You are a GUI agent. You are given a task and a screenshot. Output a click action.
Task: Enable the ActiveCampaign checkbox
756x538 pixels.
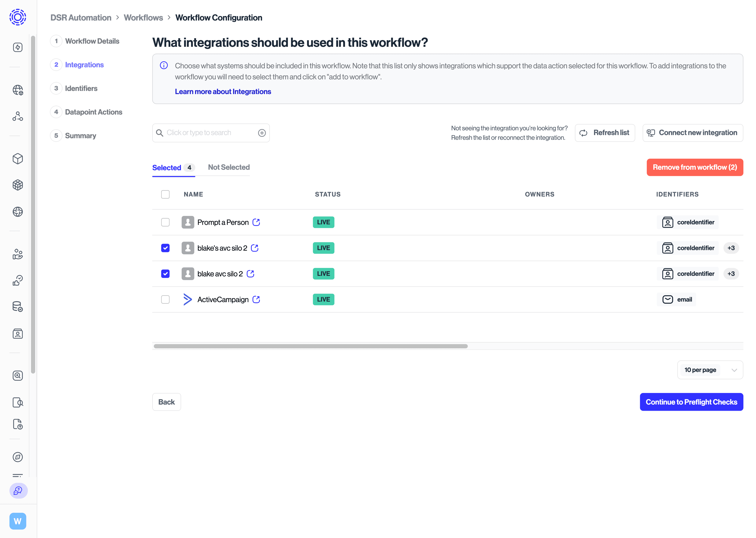[x=165, y=299]
